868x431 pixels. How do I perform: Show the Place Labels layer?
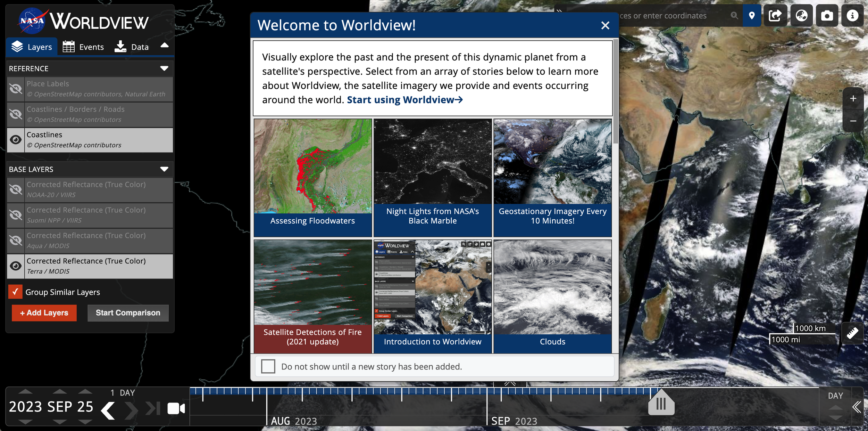[16, 89]
